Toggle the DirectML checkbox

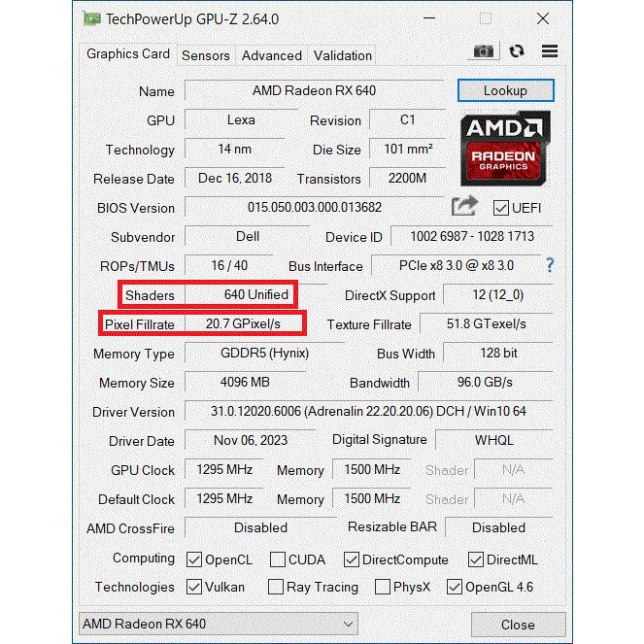click(476, 559)
